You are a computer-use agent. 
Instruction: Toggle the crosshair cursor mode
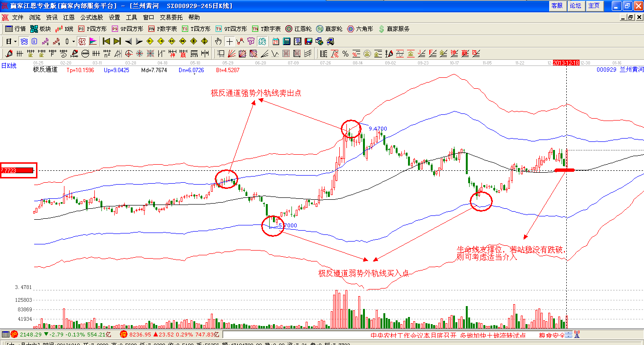(x=229, y=41)
